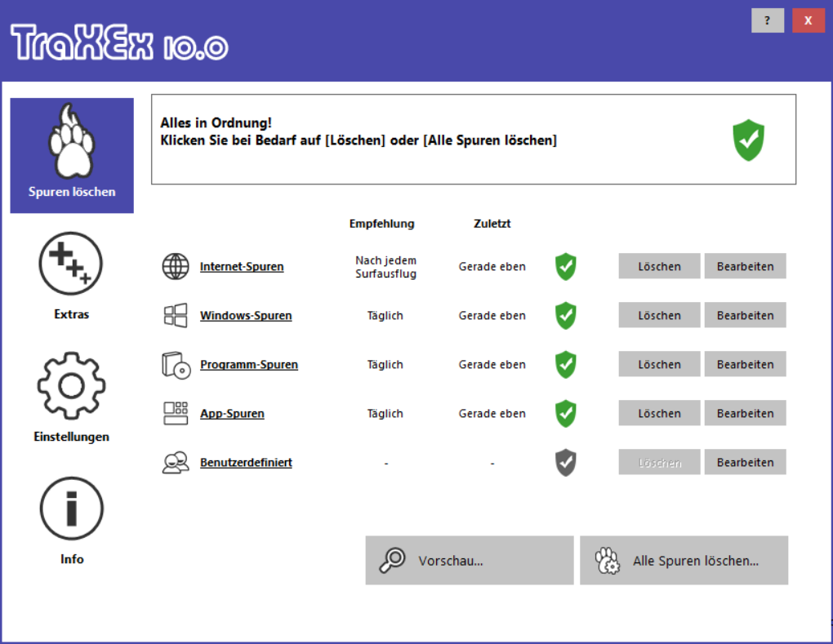Click the large green status shield
Screen dimensions: 833x644
coord(749,140)
